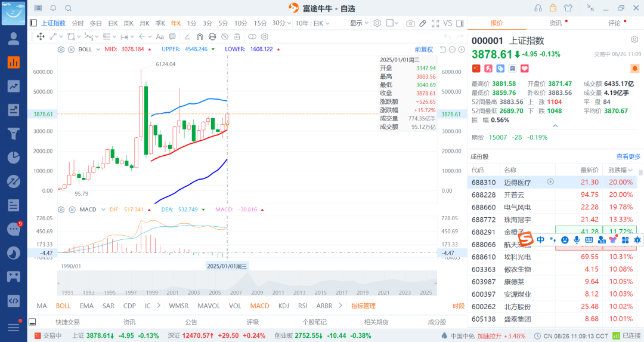The height and width of the screenshot is (342, 644).
Task: Click 指标管理 indicator management
Action: [x=364, y=306]
